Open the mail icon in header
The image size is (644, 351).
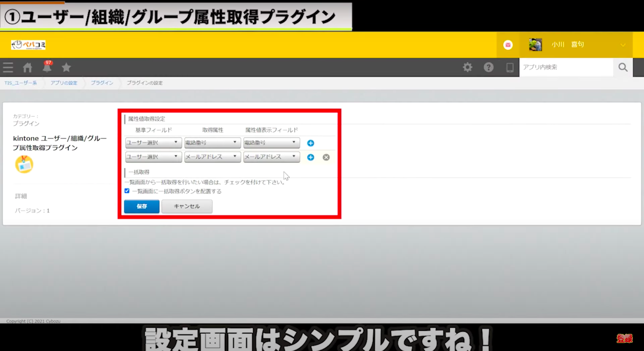[x=508, y=45]
